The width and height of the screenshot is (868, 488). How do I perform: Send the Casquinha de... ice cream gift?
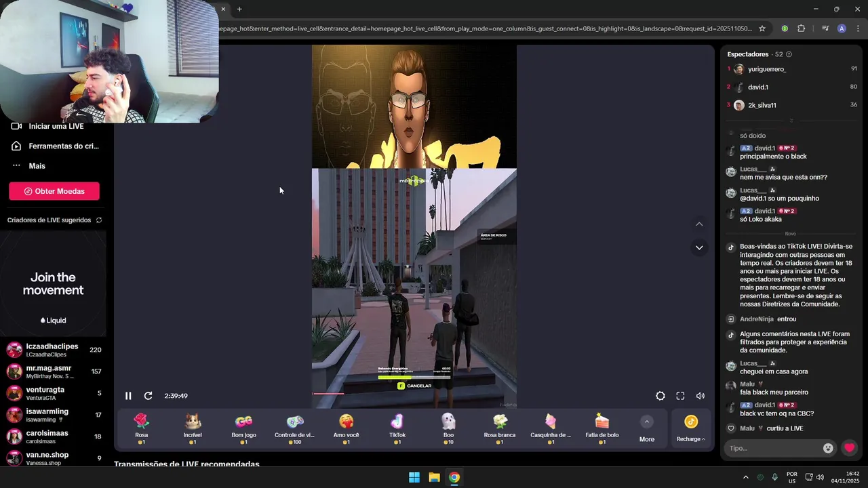(551, 428)
